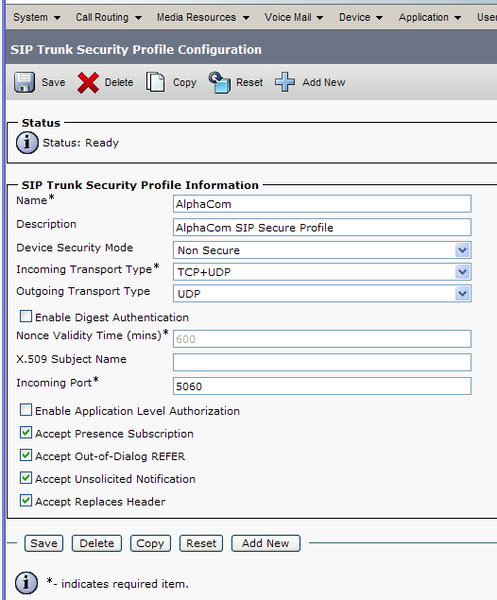The height and width of the screenshot is (600, 497).
Task: Click Delete text in top toolbar
Action: pyautogui.click(x=119, y=82)
